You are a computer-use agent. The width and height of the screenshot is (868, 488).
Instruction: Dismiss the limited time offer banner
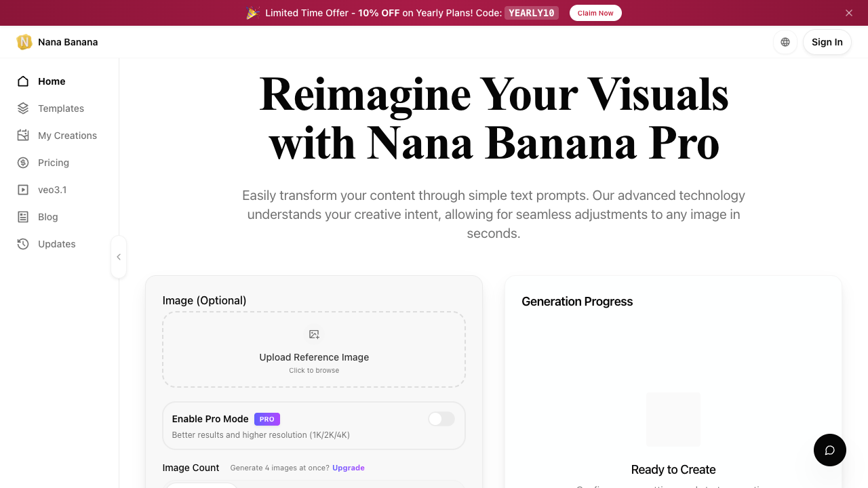848,12
